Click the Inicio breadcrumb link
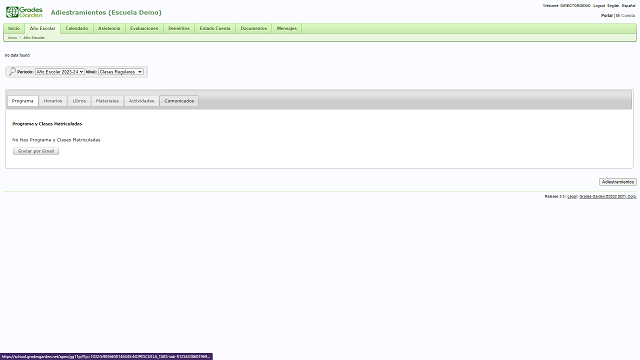This screenshot has width=640, height=360. coord(13,38)
